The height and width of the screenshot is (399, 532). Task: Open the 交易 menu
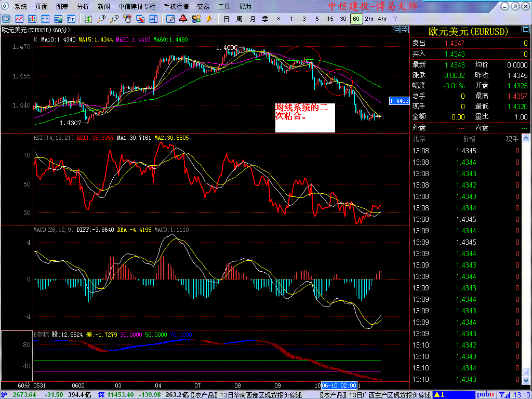203,6
